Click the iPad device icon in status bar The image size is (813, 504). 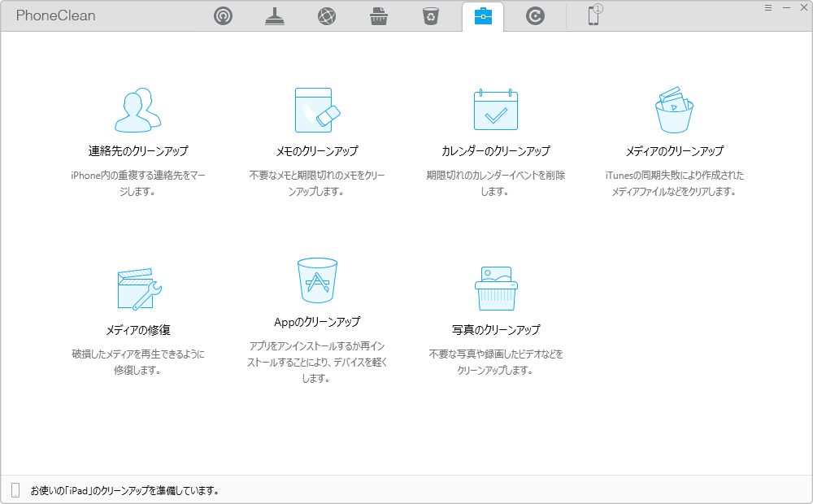[x=15, y=490]
